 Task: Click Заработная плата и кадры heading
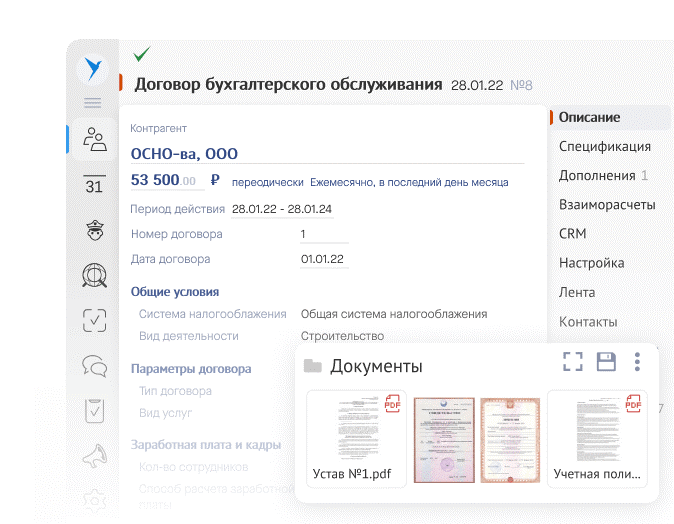206,445
